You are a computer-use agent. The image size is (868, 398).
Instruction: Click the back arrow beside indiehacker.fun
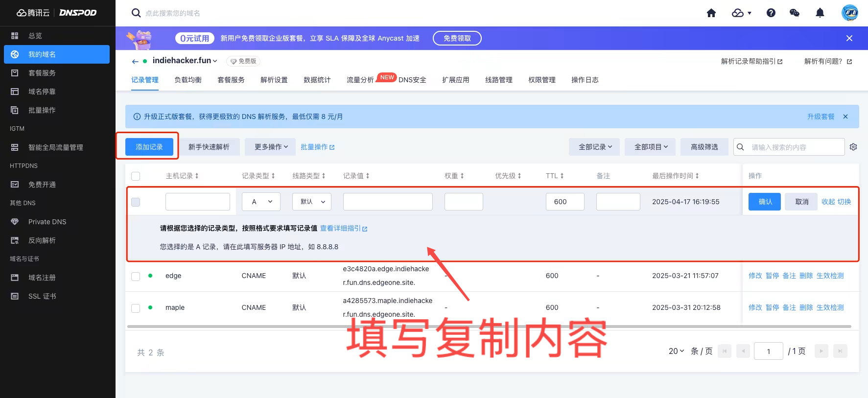pos(135,61)
